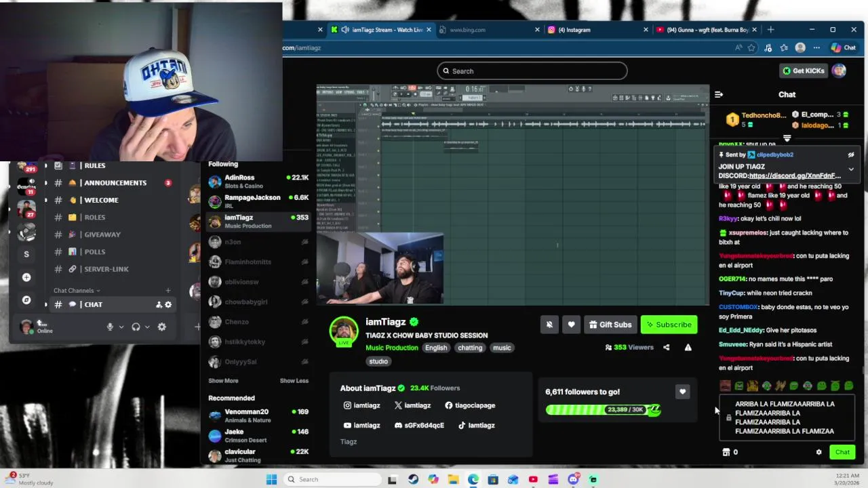Image resolution: width=868 pixels, height=488 pixels.
Task: Send message with green Chat button
Action: click(842, 452)
